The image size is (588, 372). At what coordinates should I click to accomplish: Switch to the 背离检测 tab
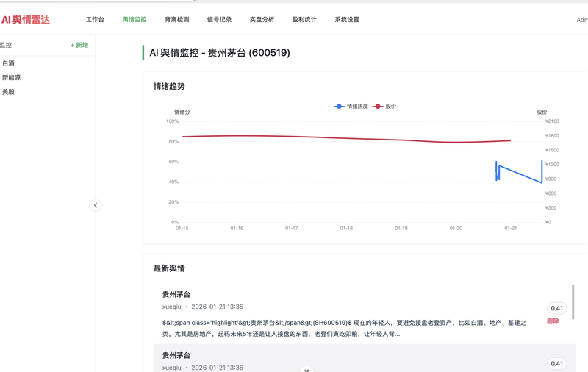click(x=176, y=20)
